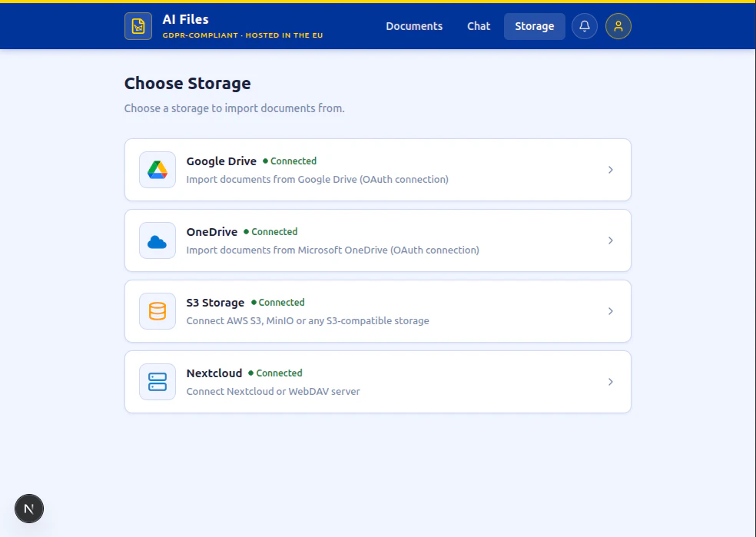Open the Chat section
The height and width of the screenshot is (537, 756).
tap(478, 25)
